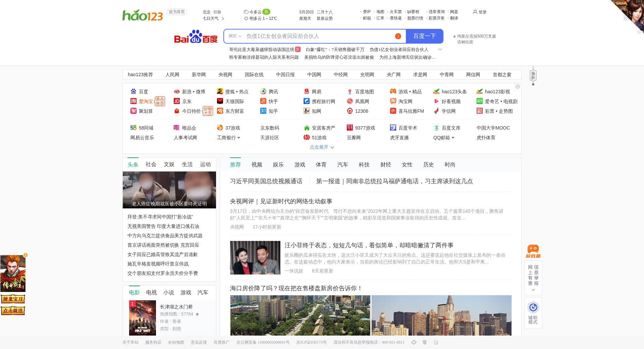
Task: Open the 游戏盒 game box icon
Action: [533, 251]
